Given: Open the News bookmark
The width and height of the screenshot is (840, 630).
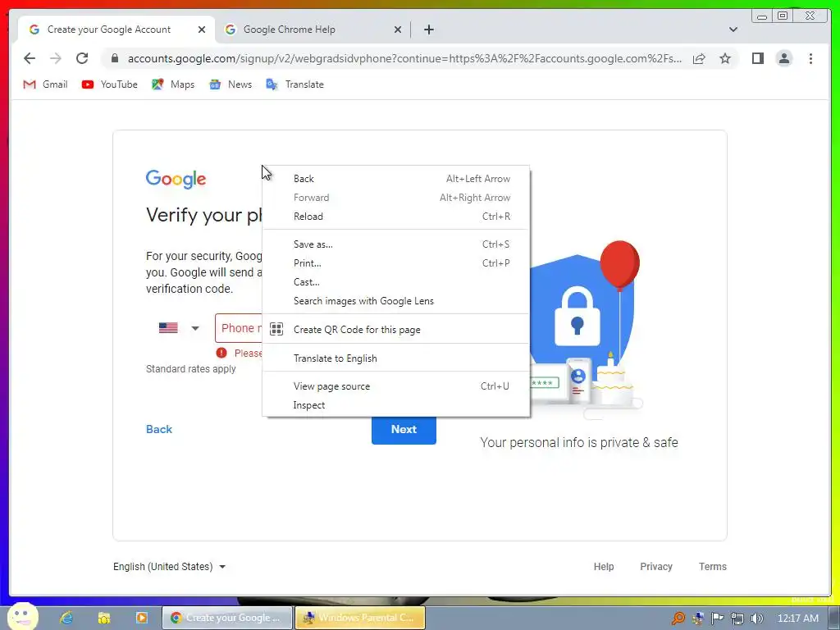Looking at the screenshot, I should click(231, 84).
